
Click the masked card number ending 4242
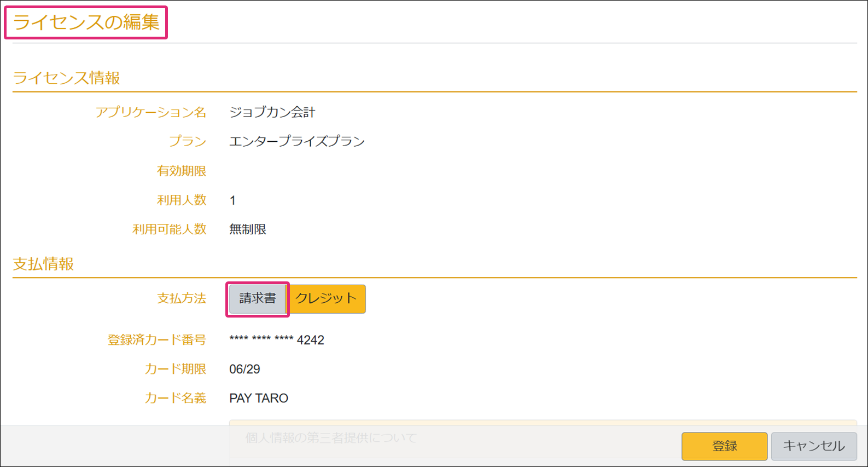tap(276, 340)
